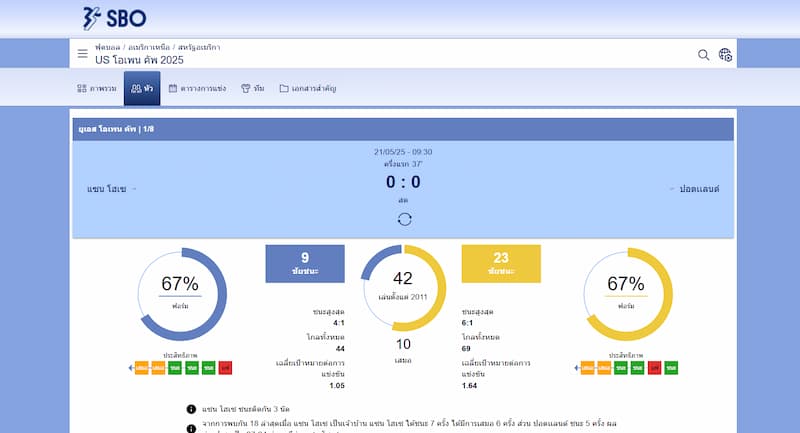Go to ฟุตบอล breadcrumb link
This screenshot has height=433, width=800.
coord(107,47)
